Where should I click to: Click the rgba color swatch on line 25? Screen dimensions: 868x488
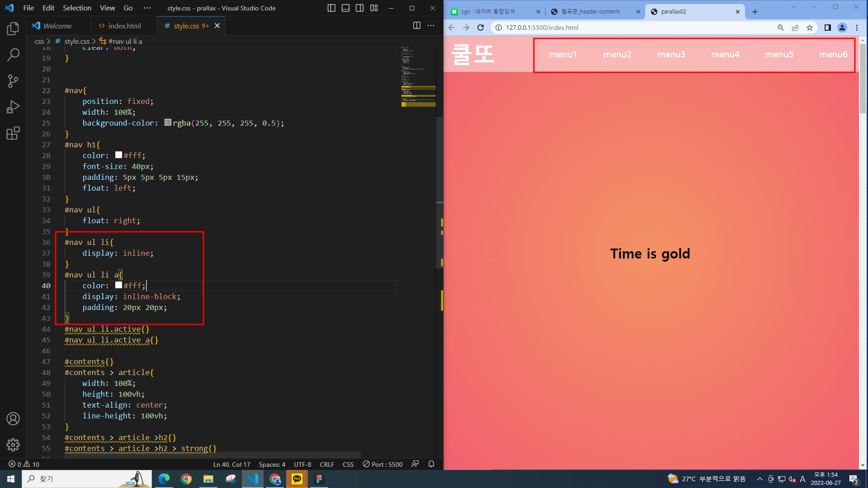coord(168,122)
